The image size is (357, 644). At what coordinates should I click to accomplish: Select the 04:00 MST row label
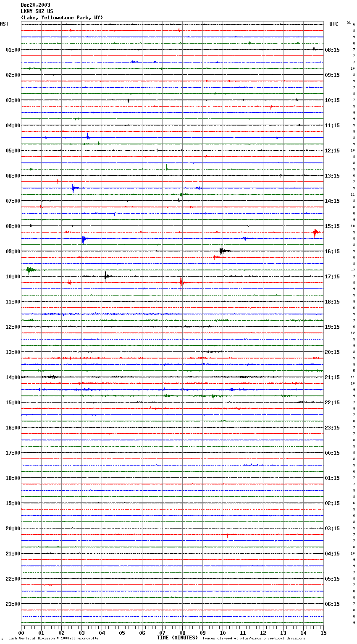(x=13, y=126)
